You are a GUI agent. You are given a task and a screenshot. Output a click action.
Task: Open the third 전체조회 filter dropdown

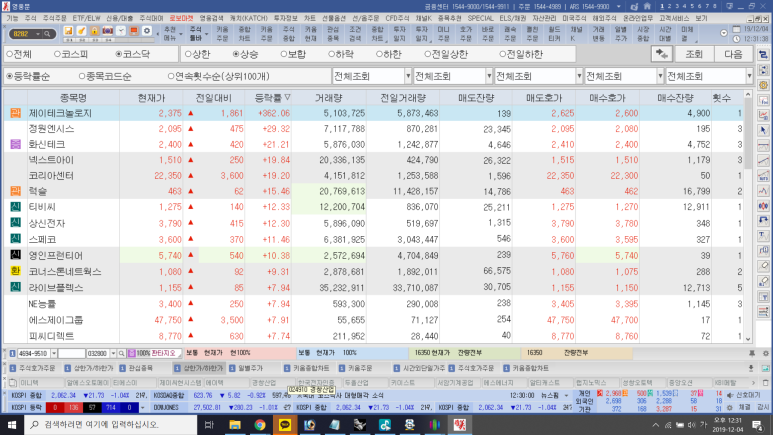coord(579,76)
